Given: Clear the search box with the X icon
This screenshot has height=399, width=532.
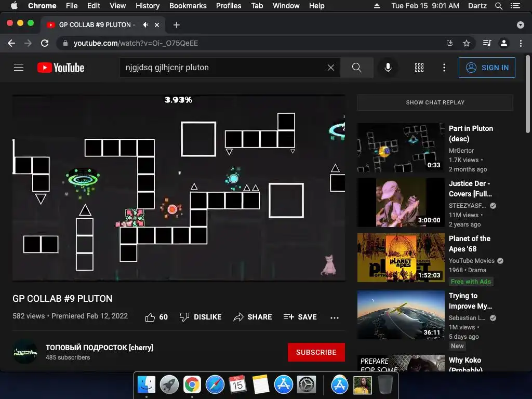Looking at the screenshot, I should coord(331,68).
